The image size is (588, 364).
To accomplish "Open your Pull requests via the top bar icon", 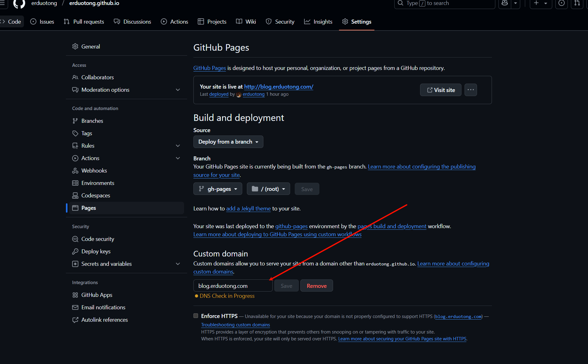I will (x=577, y=3).
